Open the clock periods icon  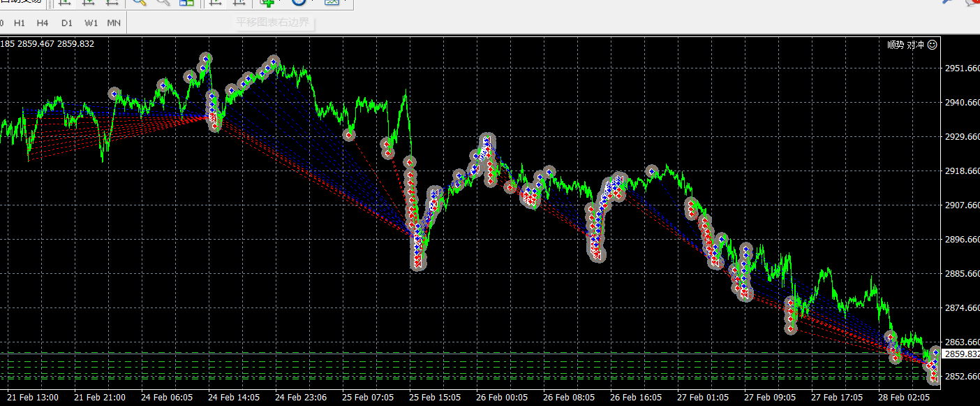[x=300, y=2]
